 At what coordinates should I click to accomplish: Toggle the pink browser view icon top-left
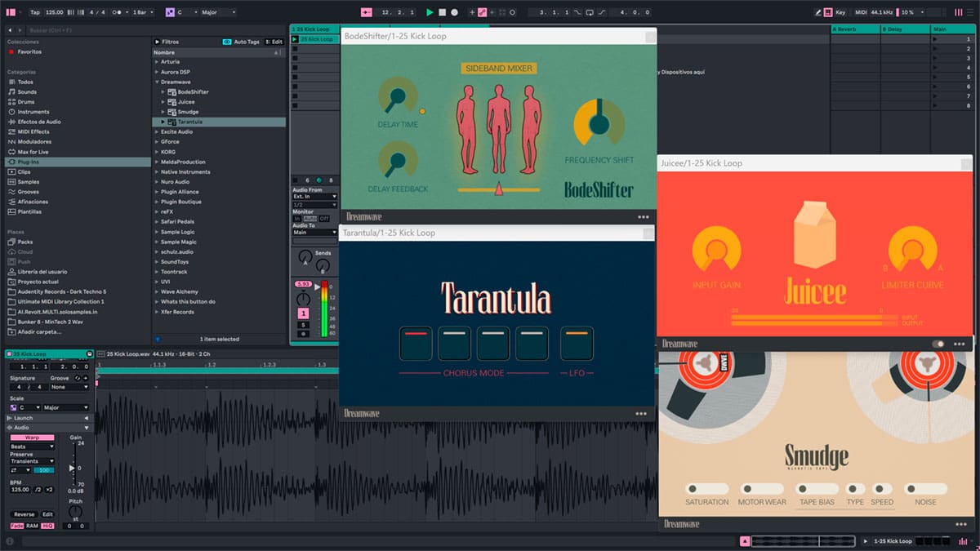(11, 12)
